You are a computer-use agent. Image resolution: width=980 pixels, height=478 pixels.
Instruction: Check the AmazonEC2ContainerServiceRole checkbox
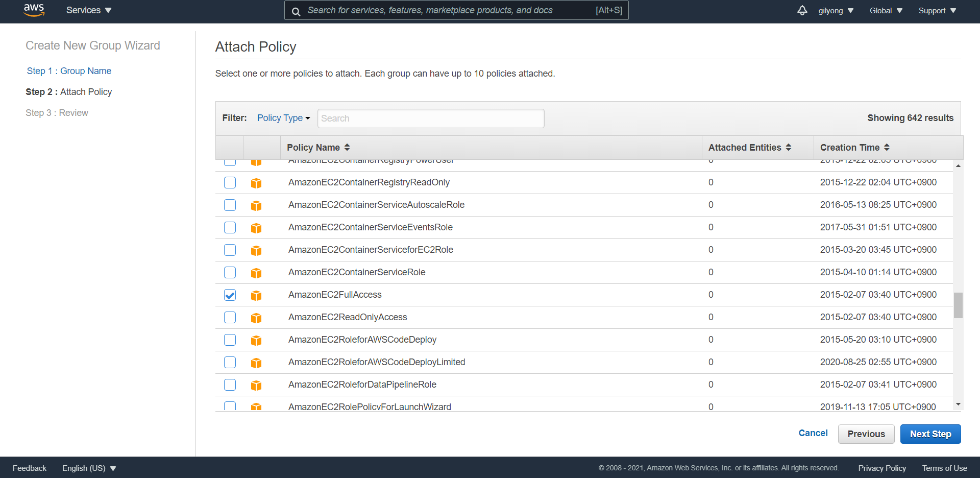point(230,272)
